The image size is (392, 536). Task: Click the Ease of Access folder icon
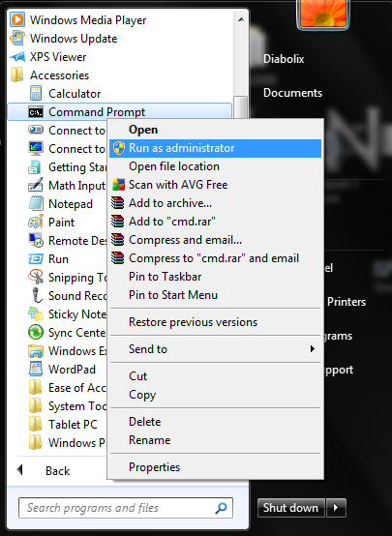[x=36, y=388]
